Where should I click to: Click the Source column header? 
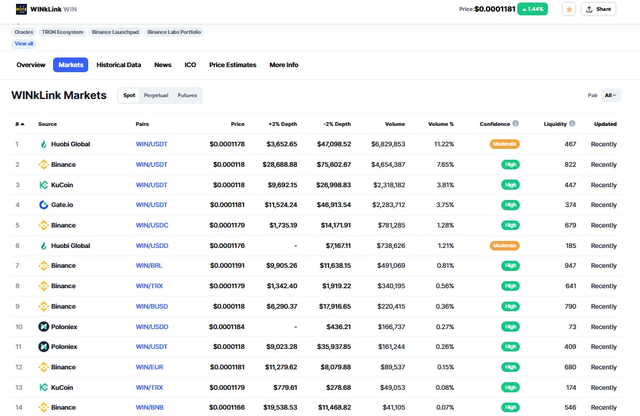tap(47, 124)
